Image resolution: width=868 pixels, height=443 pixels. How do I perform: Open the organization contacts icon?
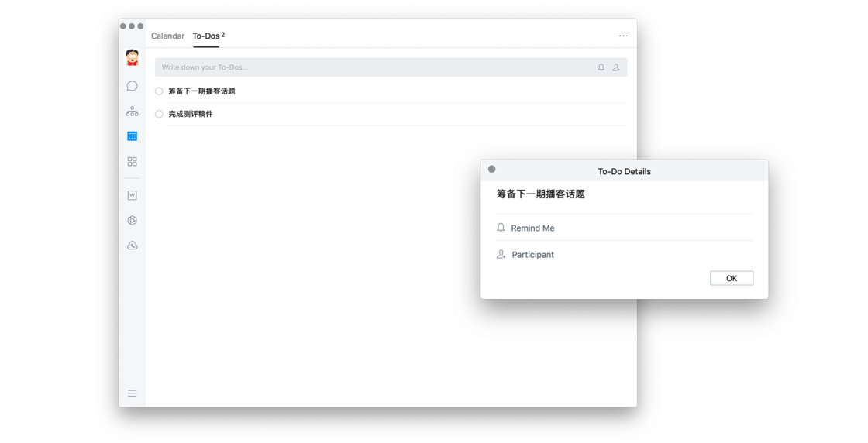click(x=132, y=112)
